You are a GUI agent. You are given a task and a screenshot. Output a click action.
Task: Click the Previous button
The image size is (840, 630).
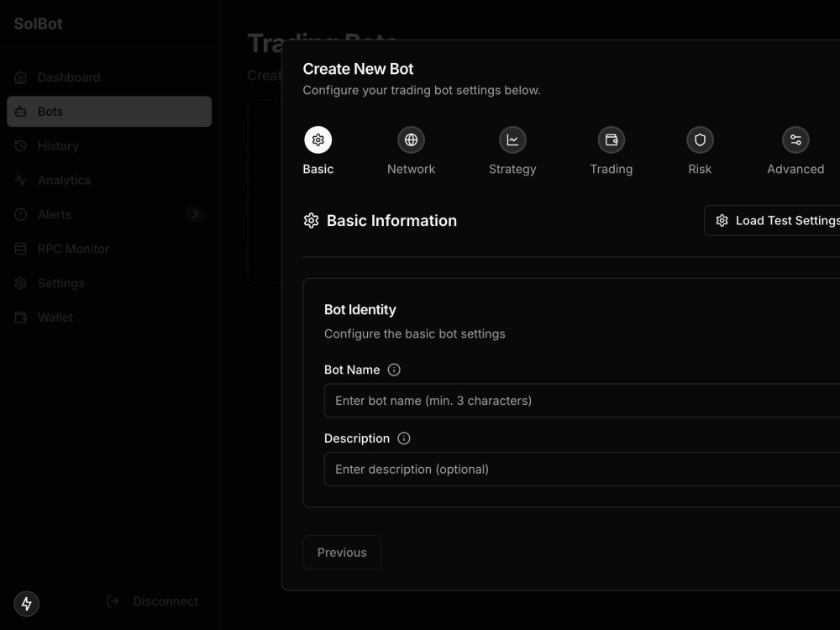coord(342,553)
